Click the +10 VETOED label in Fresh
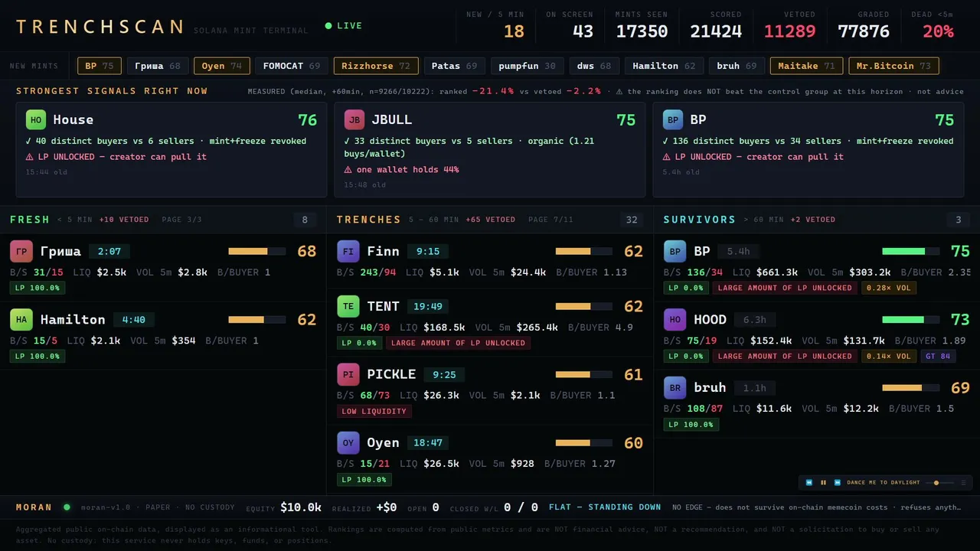 124,220
